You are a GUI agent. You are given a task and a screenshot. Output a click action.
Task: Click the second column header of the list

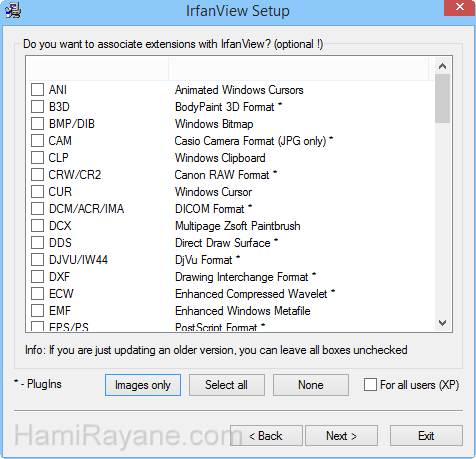(298, 69)
